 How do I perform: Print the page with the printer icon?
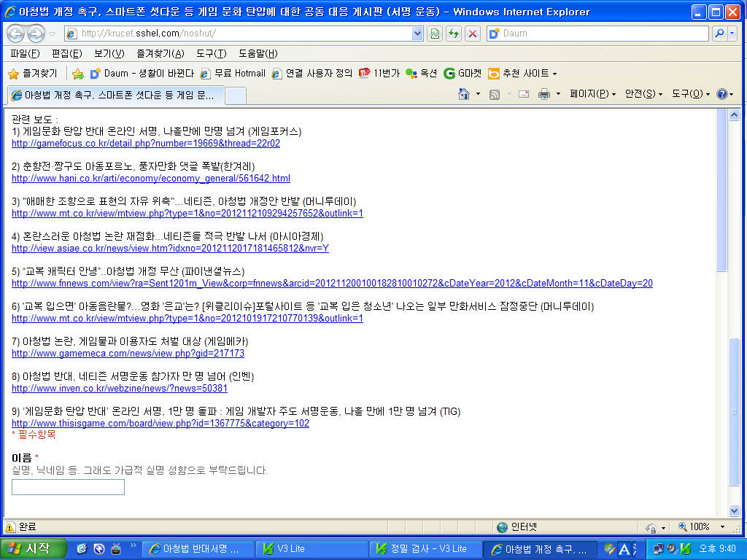click(543, 94)
